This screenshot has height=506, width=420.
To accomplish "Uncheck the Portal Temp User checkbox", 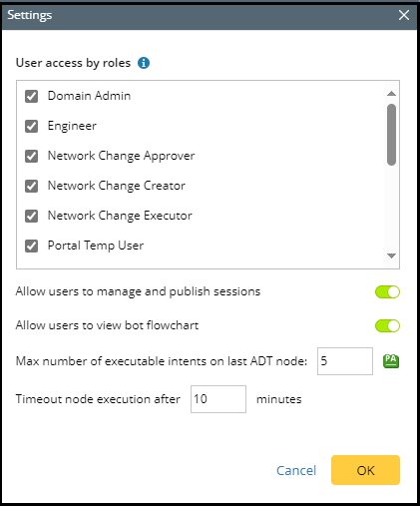I will point(32,246).
